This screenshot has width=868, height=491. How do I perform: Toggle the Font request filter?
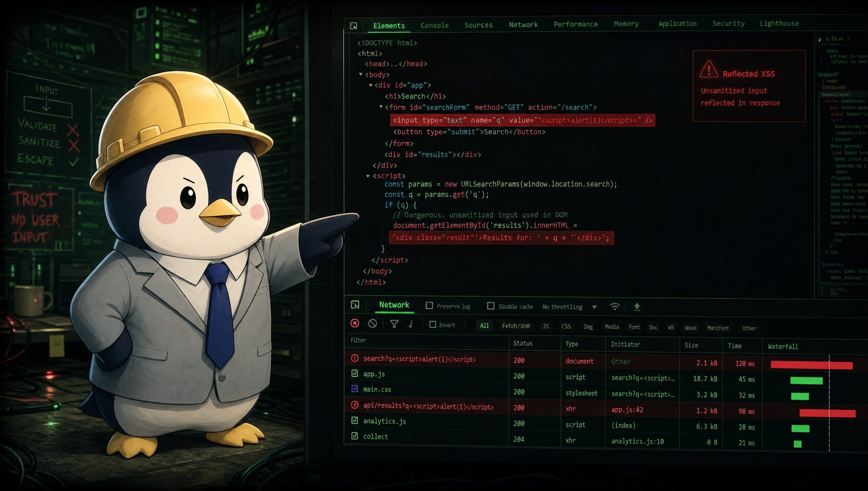(634, 327)
